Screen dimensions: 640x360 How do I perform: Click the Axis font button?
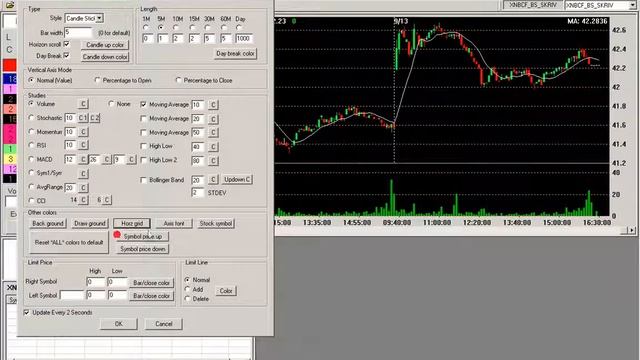[174, 224]
